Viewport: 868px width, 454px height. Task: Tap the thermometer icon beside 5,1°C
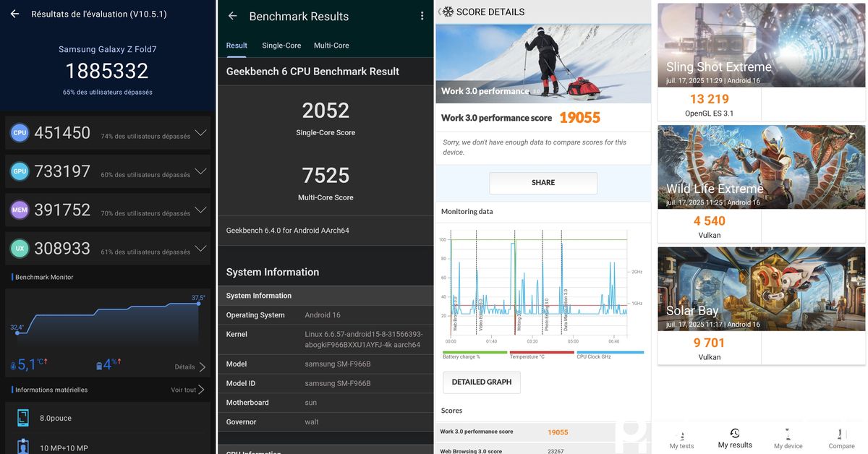tap(14, 367)
